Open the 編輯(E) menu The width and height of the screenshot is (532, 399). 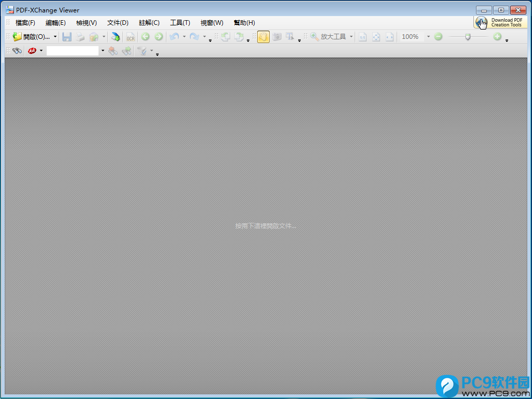coord(55,23)
